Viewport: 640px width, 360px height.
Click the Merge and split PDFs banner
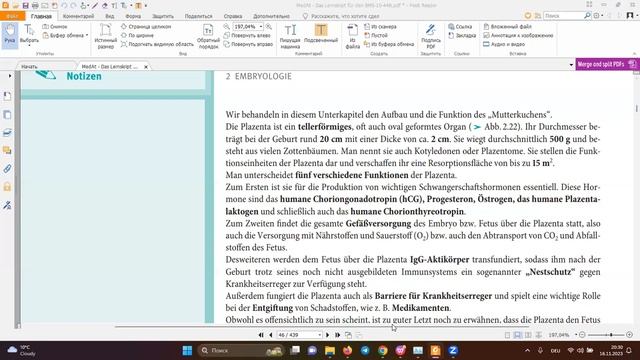point(607,64)
